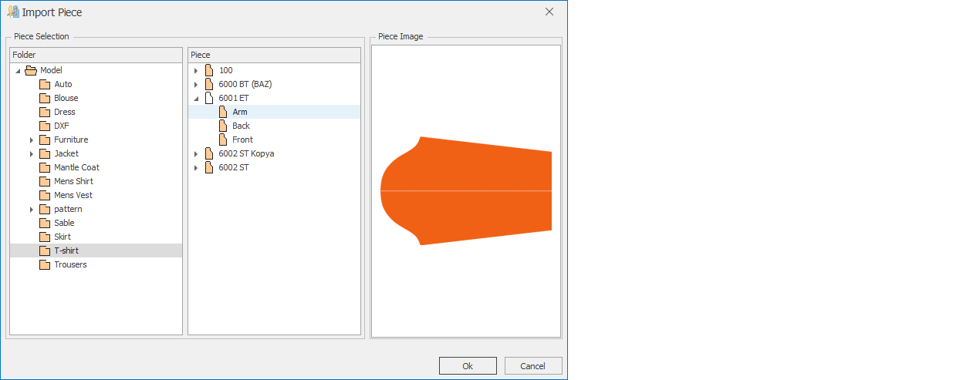Expand the Furniture folder
This screenshot has height=380, width=980.
point(32,140)
